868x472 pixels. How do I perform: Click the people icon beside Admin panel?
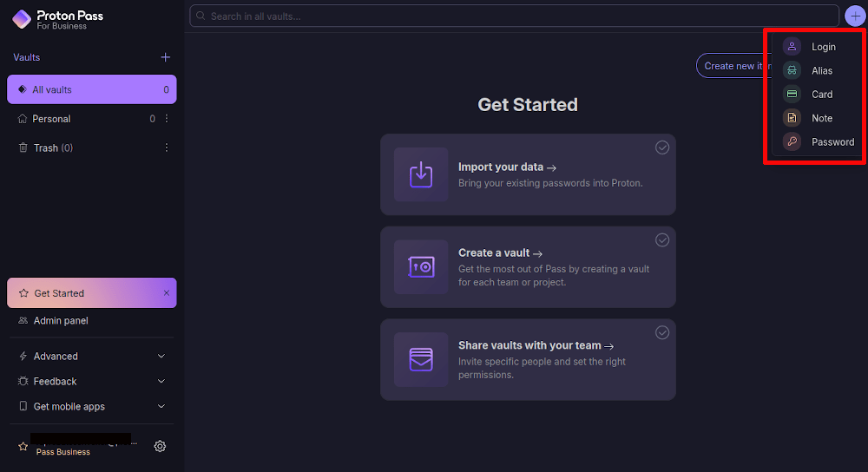pos(23,320)
